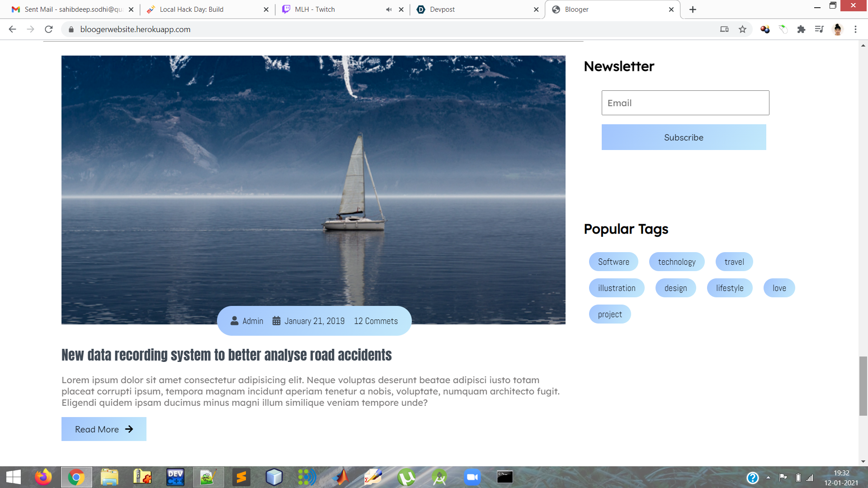Open Chrome three-dot menu

pyautogui.click(x=855, y=29)
